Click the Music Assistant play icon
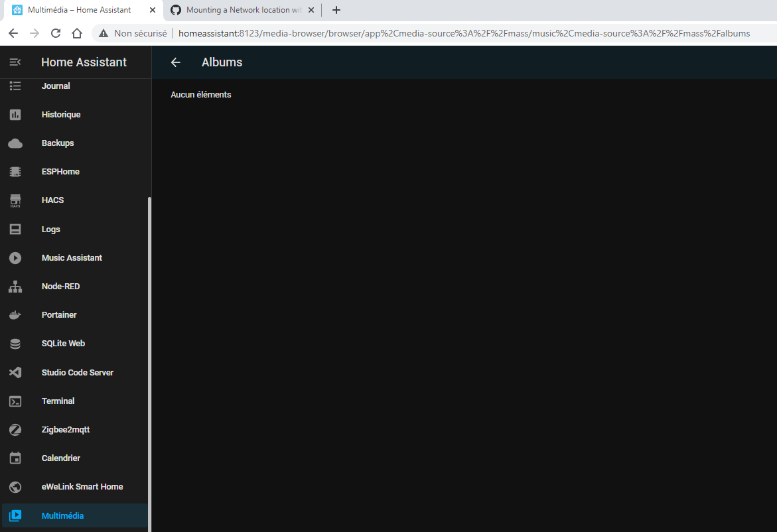Image resolution: width=777 pixels, height=532 pixels. 15,258
